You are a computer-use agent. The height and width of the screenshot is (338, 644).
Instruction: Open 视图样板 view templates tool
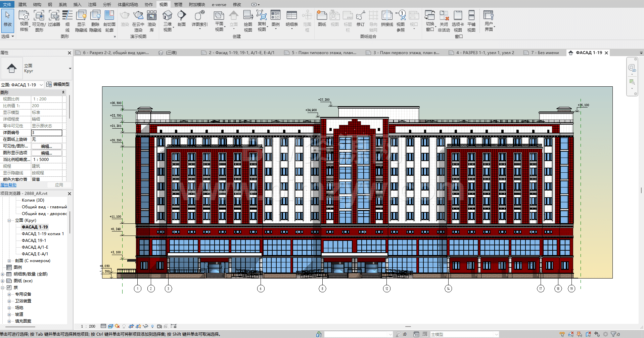pyautogui.click(x=24, y=21)
